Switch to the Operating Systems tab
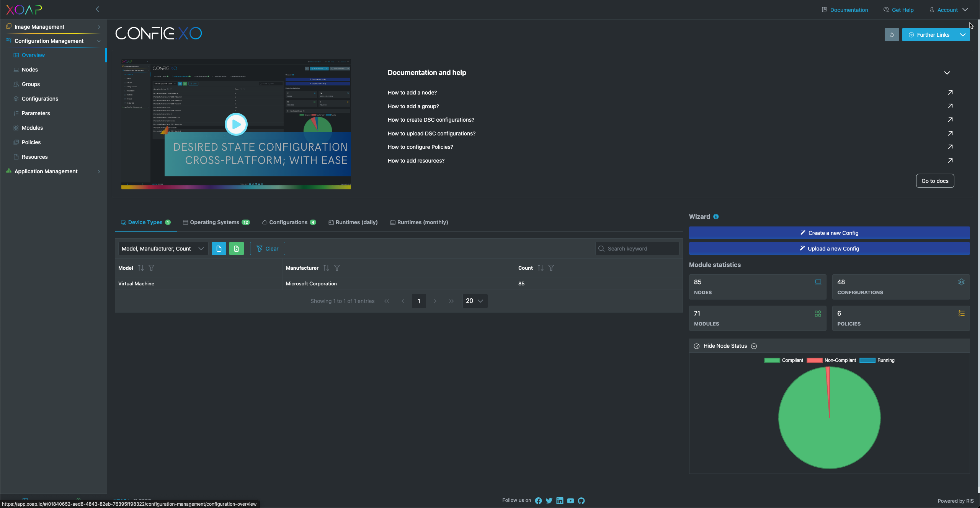Screen dimensions: 980x508 point(216,222)
